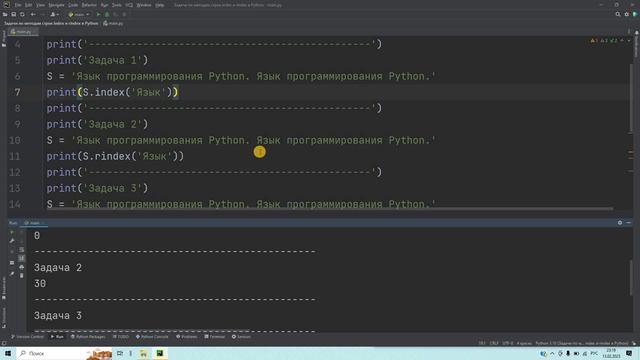Open Run panel settings gear
The width and height of the screenshot is (640, 360).
tap(620, 223)
